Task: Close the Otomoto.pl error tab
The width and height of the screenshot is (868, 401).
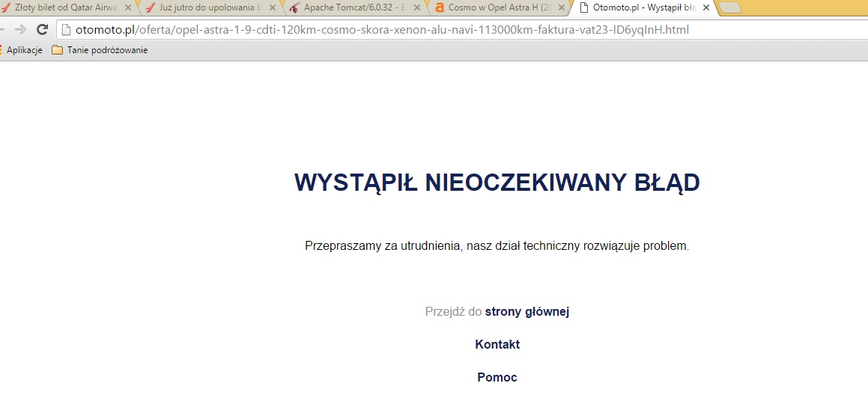Action: pos(705,7)
